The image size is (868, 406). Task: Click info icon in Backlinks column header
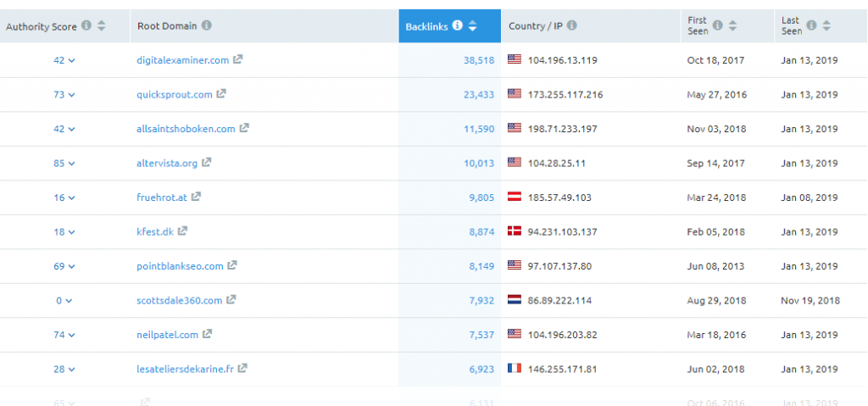click(457, 25)
